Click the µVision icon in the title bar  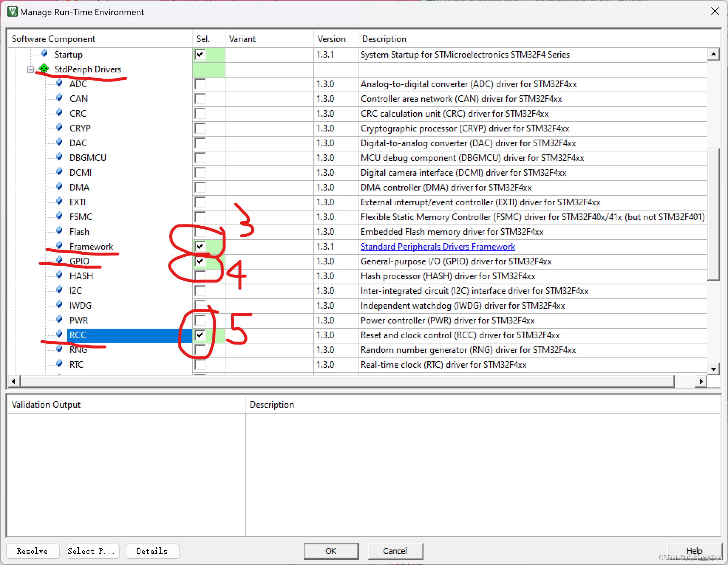point(12,11)
